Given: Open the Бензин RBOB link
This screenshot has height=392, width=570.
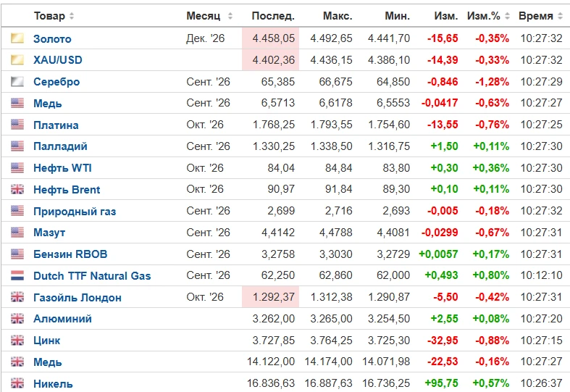Looking at the screenshot, I should tap(70, 254).
